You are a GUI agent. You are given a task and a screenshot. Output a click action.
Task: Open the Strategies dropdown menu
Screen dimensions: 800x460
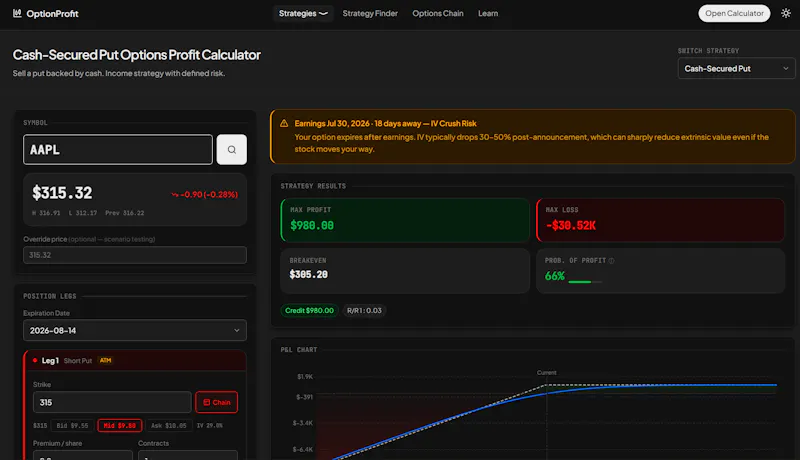pos(303,13)
